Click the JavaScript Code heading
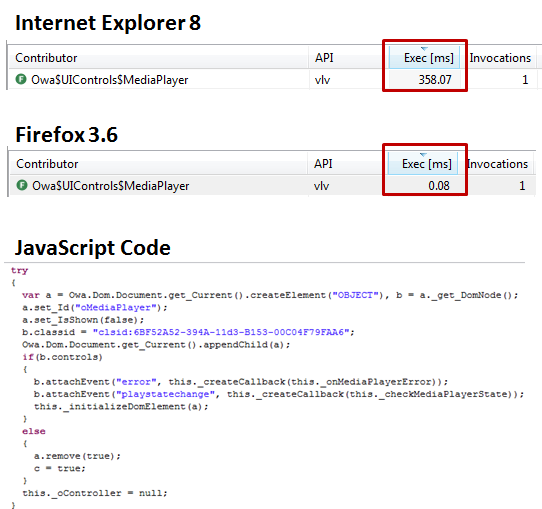The height and width of the screenshot is (509, 542). click(x=93, y=248)
